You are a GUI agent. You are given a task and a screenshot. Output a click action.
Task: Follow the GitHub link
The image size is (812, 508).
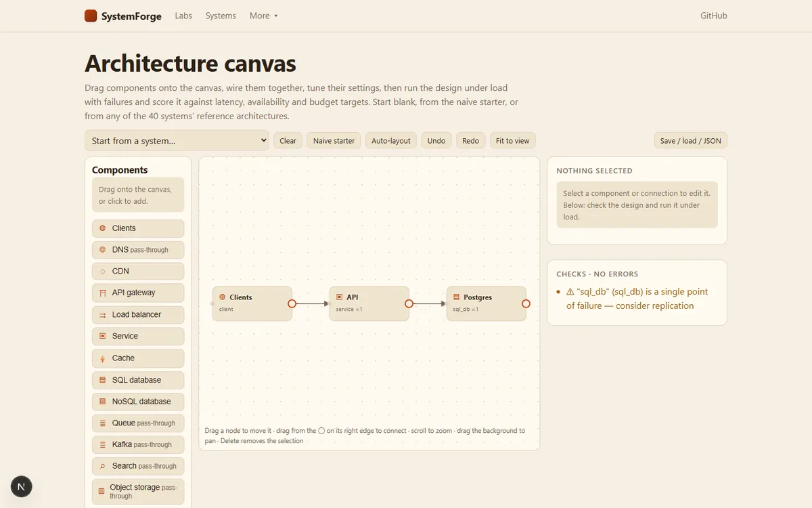point(714,16)
